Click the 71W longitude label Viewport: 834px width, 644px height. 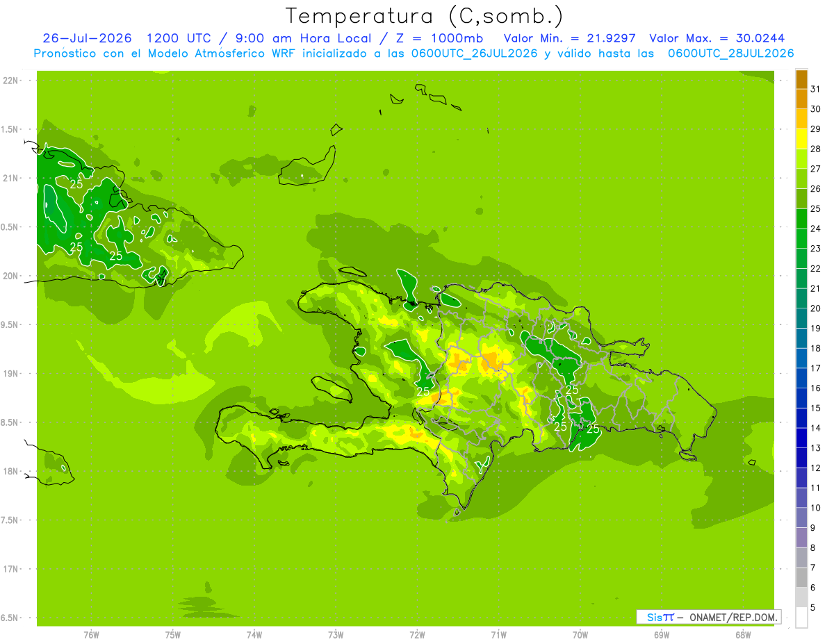[498, 634]
